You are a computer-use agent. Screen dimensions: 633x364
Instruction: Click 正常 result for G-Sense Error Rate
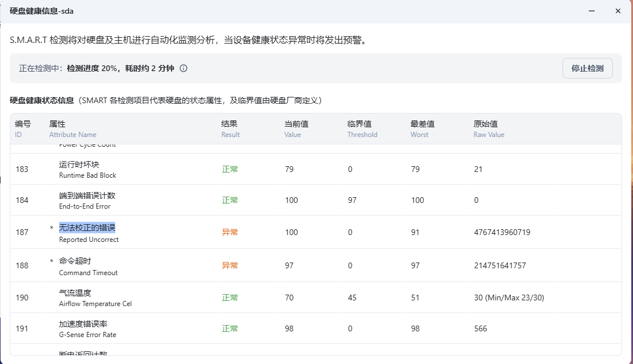tap(230, 328)
